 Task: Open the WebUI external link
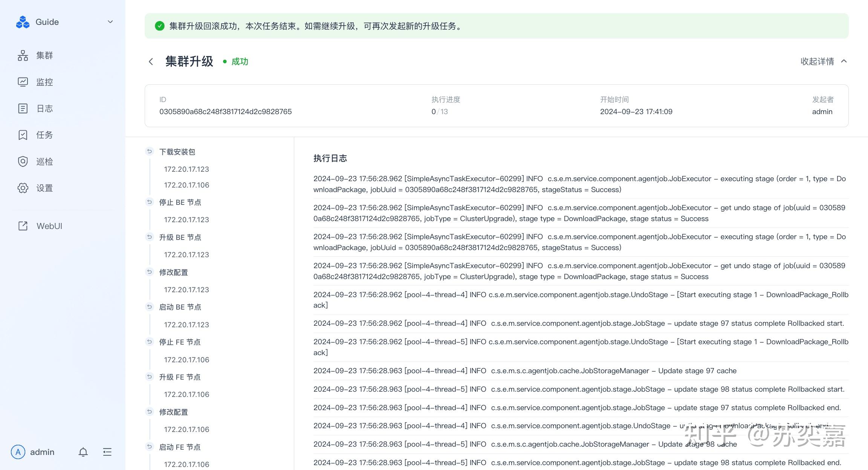point(49,226)
